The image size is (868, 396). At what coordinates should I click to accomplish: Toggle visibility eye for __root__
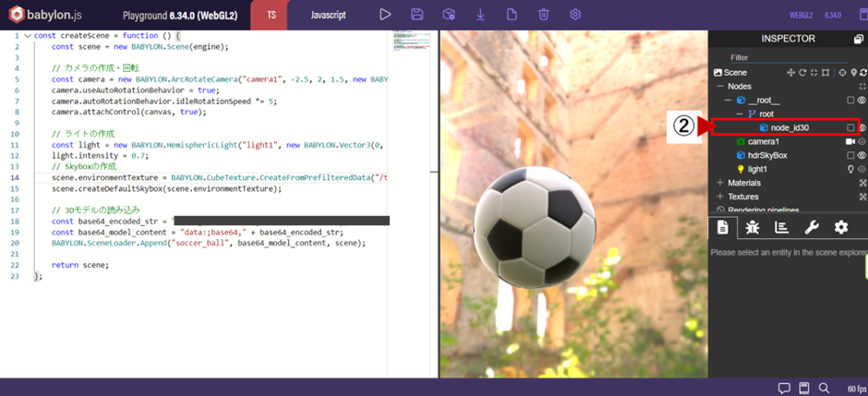click(862, 100)
